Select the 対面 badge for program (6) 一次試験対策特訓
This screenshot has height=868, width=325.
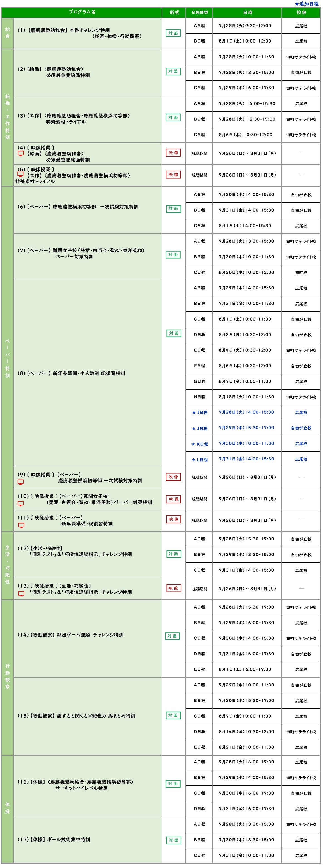(x=173, y=209)
